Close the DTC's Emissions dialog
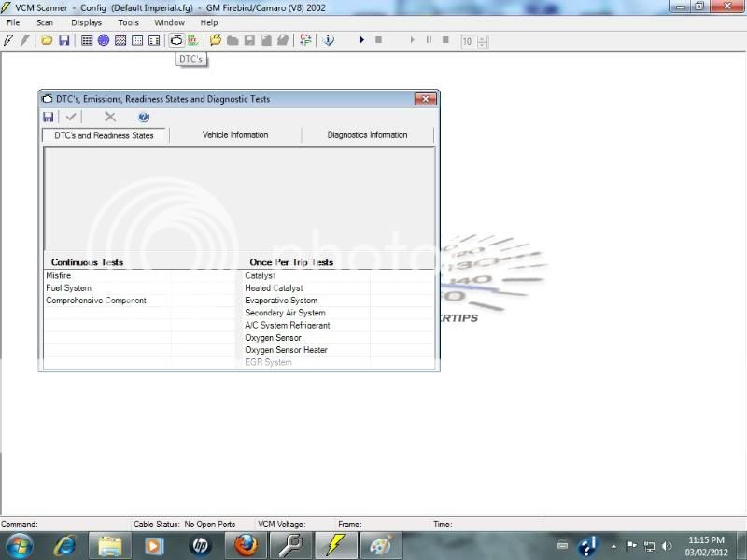747x560 pixels. click(x=426, y=99)
